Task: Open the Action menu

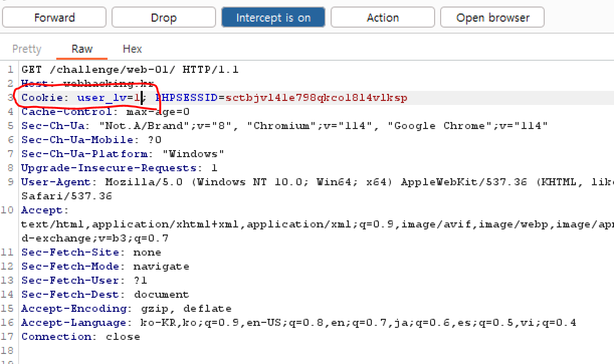Action: tap(383, 18)
